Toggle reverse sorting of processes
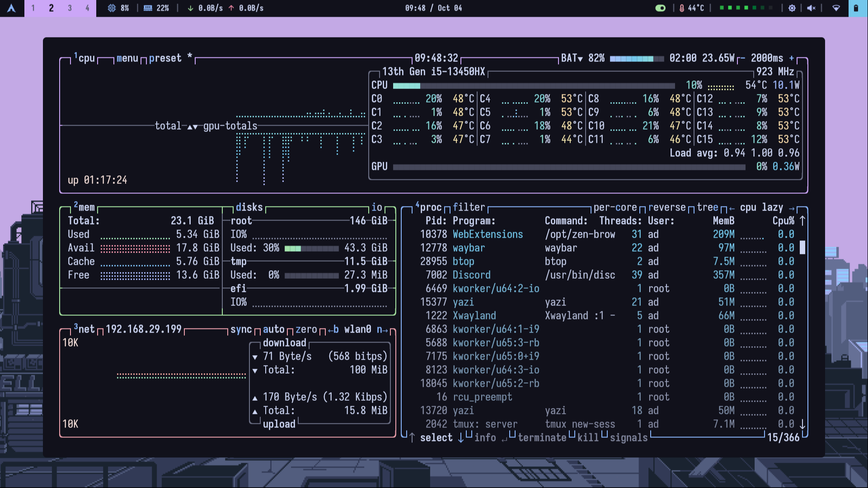Viewport: 868px width, 488px height. [667, 207]
